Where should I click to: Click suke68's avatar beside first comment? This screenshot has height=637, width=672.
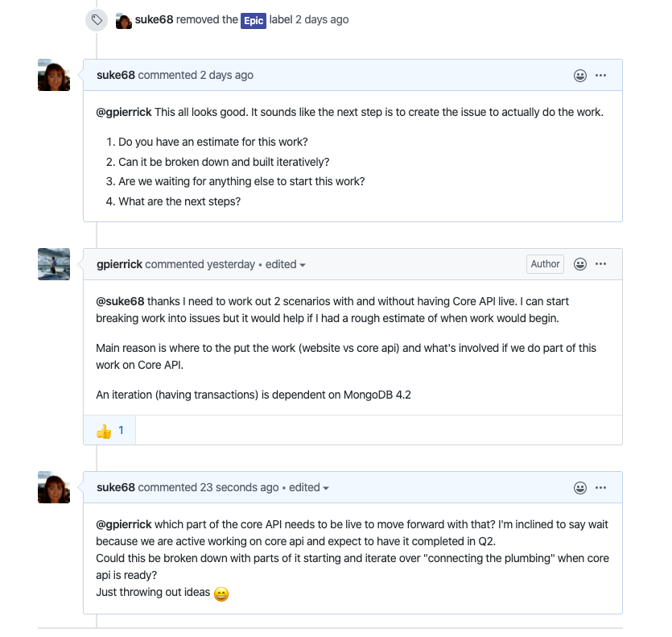click(x=54, y=75)
